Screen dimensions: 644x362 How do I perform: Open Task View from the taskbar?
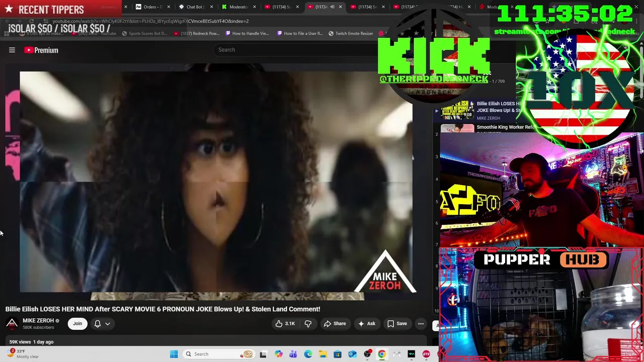[x=263, y=354]
